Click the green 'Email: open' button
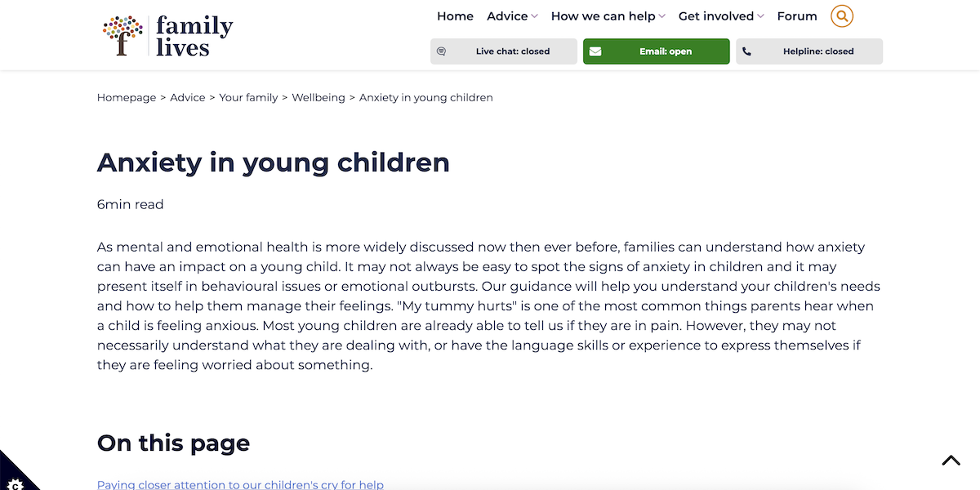The height and width of the screenshot is (490, 980). pos(656,51)
